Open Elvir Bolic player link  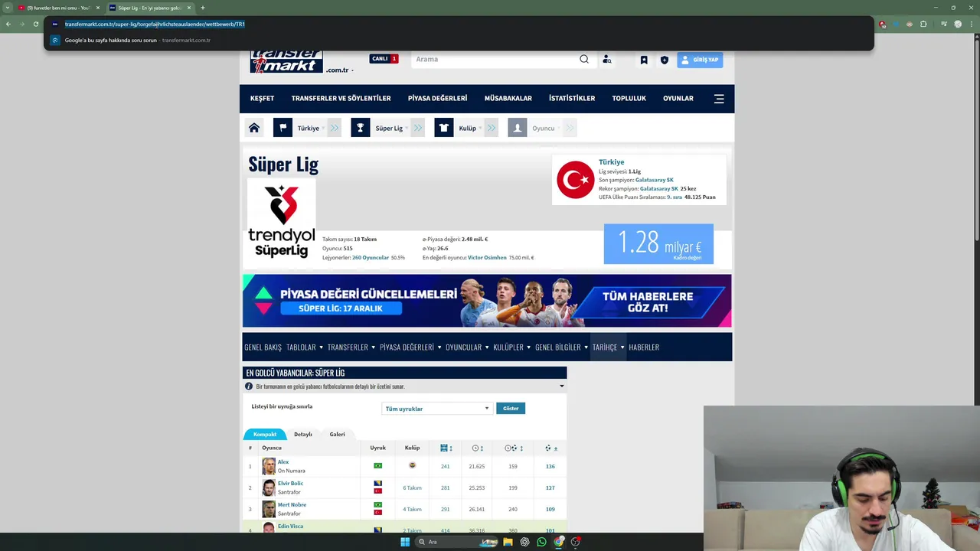(290, 483)
